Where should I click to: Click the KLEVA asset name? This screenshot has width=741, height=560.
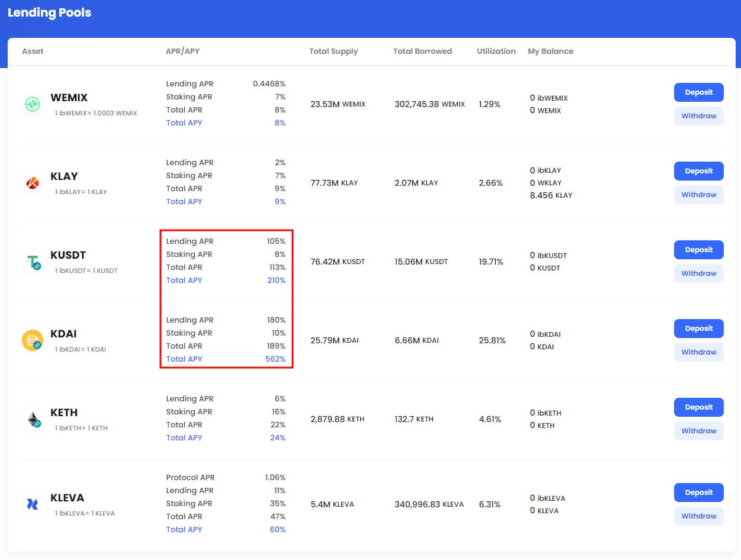point(68,498)
